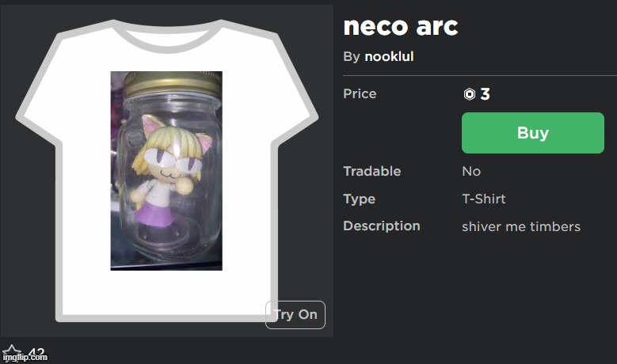Image resolution: width=617 pixels, height=364 pixels.
Task: Click the Robux currency icon
Action: pos(469,95)
